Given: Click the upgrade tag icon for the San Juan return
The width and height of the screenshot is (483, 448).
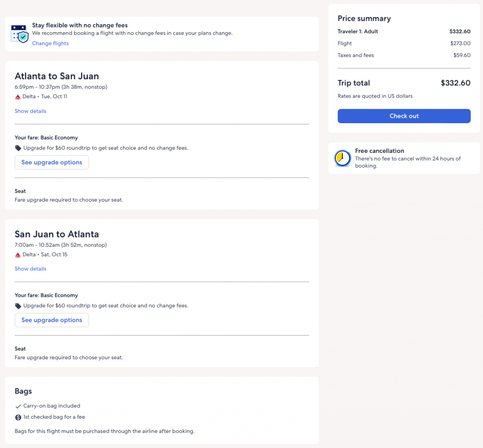Looking at the screenshot, I should point(18,306).
